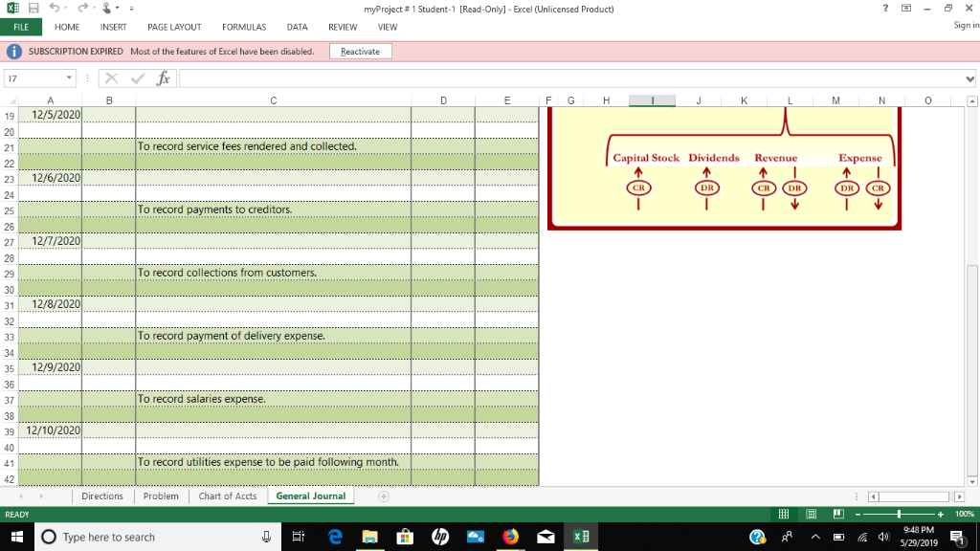Switch to the Chart of Accts sheet tab
Screen dimensions: 980x551
coord(228,496)
